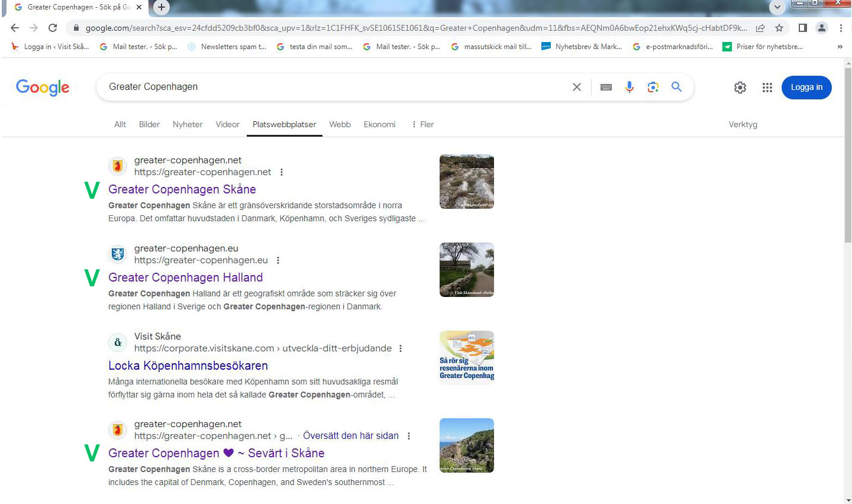852x504 pixels.
Task: Click the Halland result shield favicon
Action: pyautogui.click(x=118, y=254)
